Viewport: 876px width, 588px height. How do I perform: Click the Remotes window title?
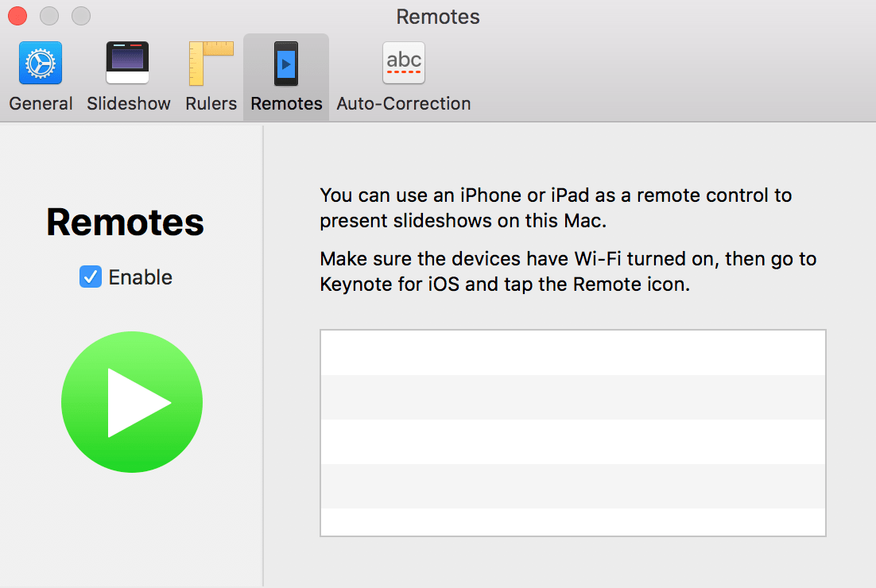[x=438, y=16]
